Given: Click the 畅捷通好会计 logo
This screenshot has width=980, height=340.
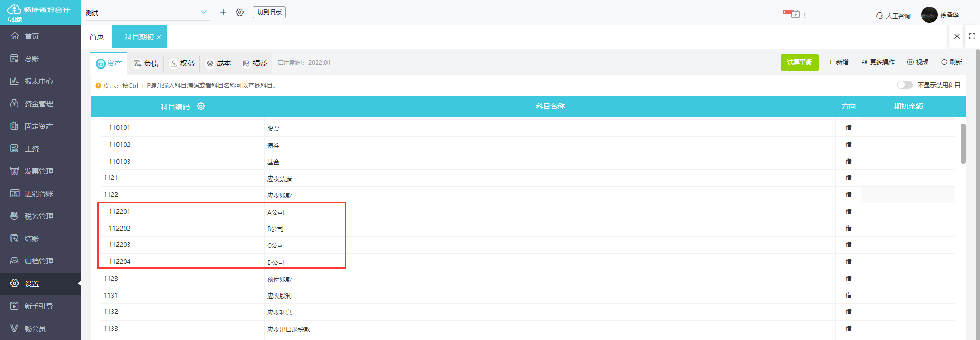Looking at the screenshot, I should tap(39, 13).
